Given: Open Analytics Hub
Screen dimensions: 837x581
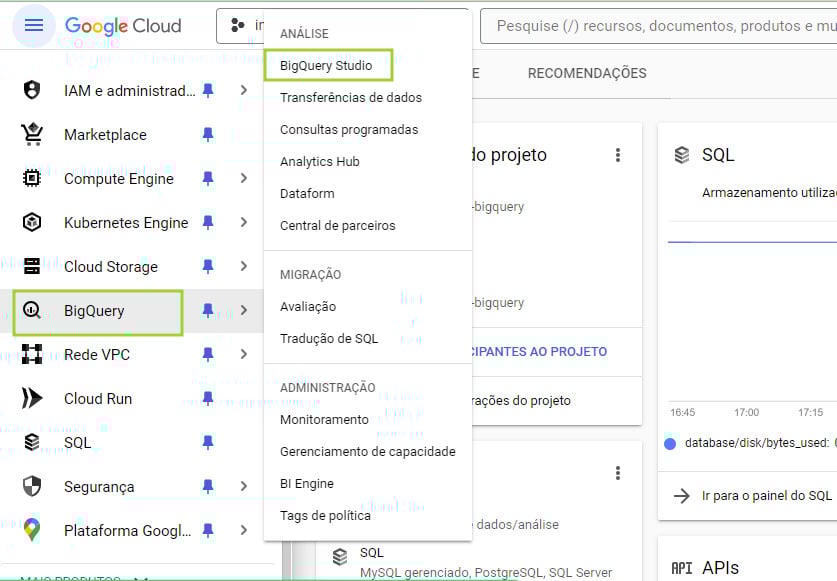Looking at the screenshot, I should click(x=320, y=162).
